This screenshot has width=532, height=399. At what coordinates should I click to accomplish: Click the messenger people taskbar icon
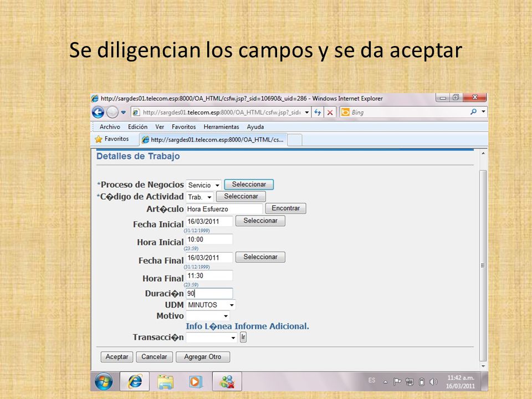point(227,382)
